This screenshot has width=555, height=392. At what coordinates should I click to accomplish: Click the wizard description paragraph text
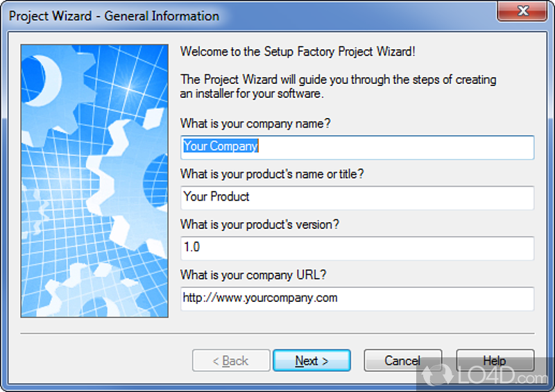click(338, 87)
